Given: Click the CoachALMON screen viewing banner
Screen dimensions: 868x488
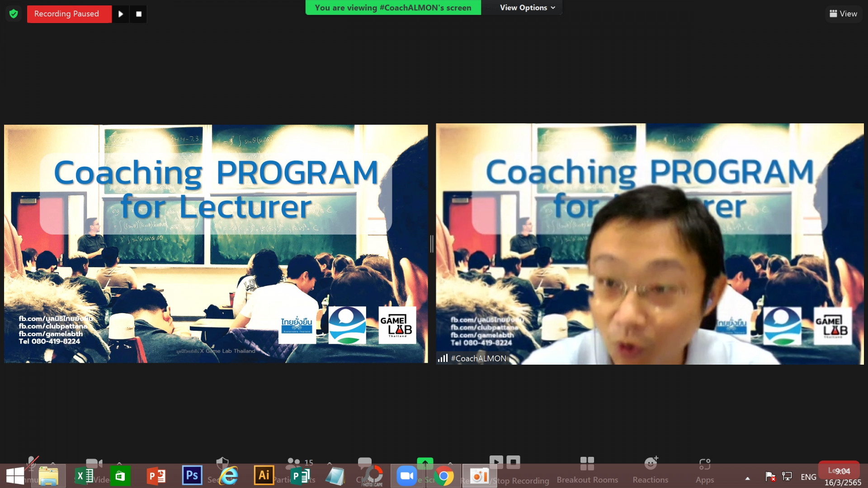Looking at the screenshot, I should point(393,8).
